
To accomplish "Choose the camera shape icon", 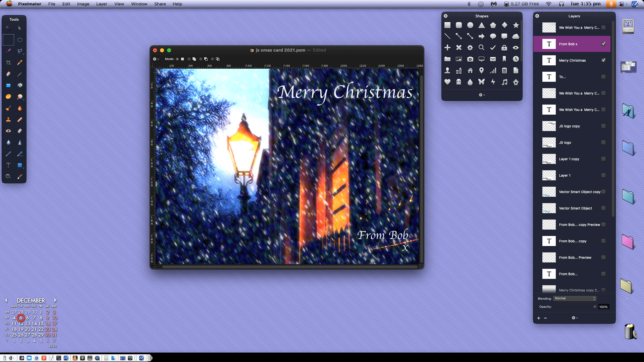I will [x=470, y=59].
